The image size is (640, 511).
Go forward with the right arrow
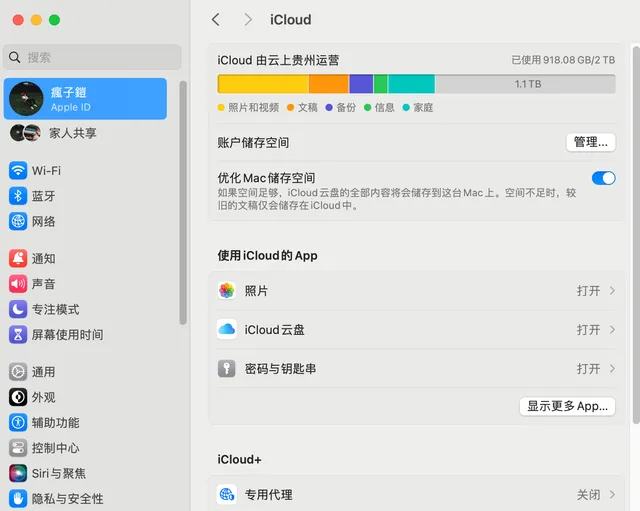point(248,20)
